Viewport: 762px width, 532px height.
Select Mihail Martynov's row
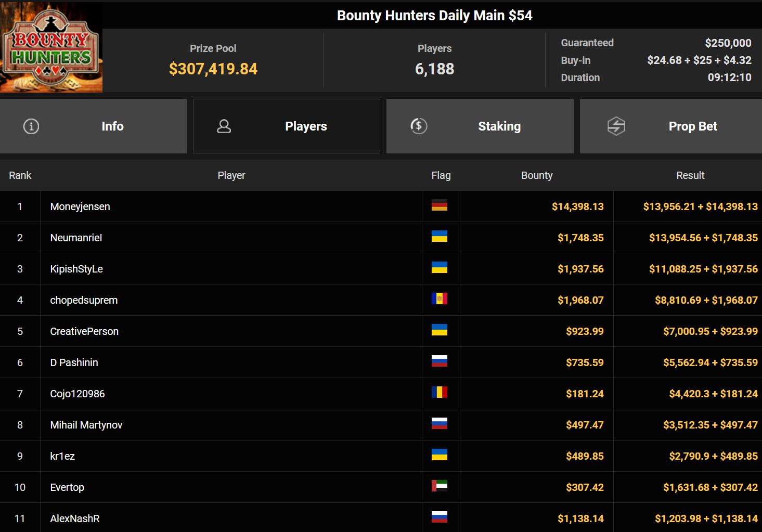click(x=86, y=425)
